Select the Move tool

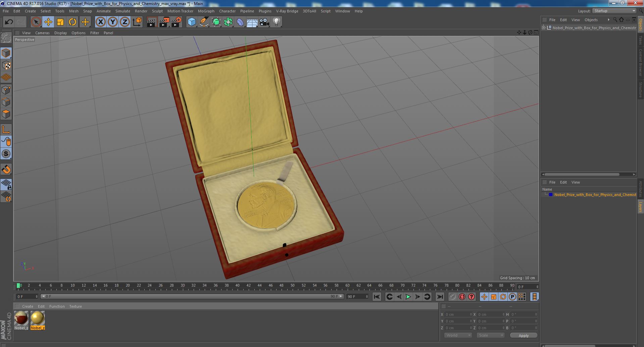click(x=48, y=22)
